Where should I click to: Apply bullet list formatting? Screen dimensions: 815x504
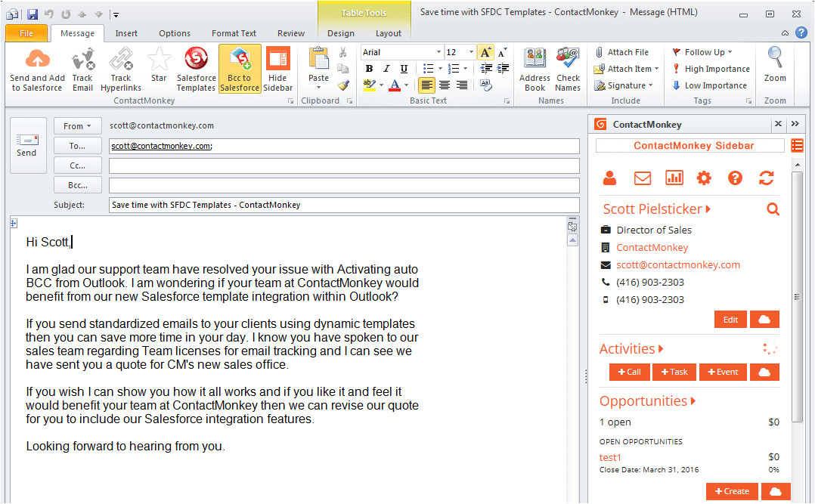click(x=428, y=69)
